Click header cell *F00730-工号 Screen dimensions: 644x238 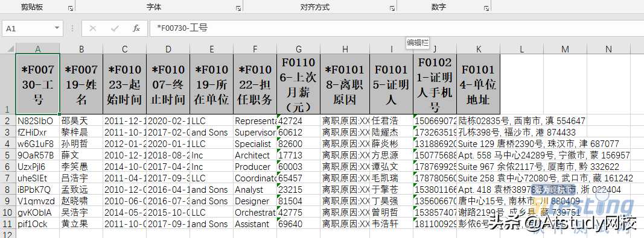click(38, 84)
